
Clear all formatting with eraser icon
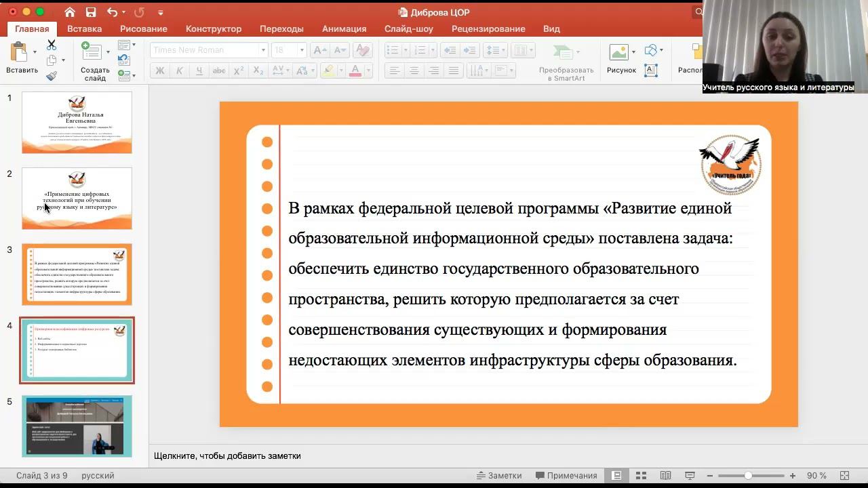point(363,50)
